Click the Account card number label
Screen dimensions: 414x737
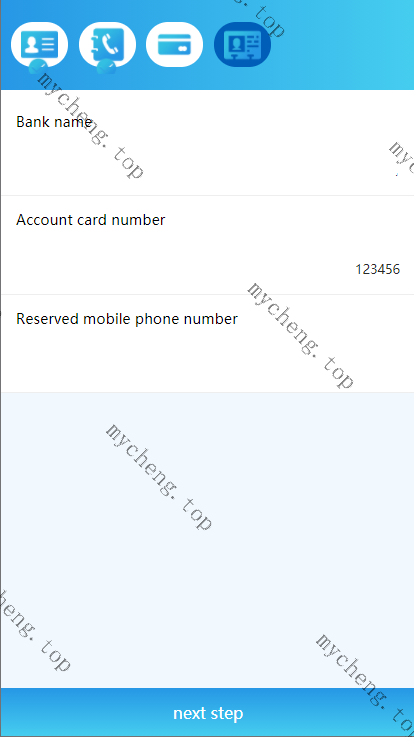click(x=91, y=220)
